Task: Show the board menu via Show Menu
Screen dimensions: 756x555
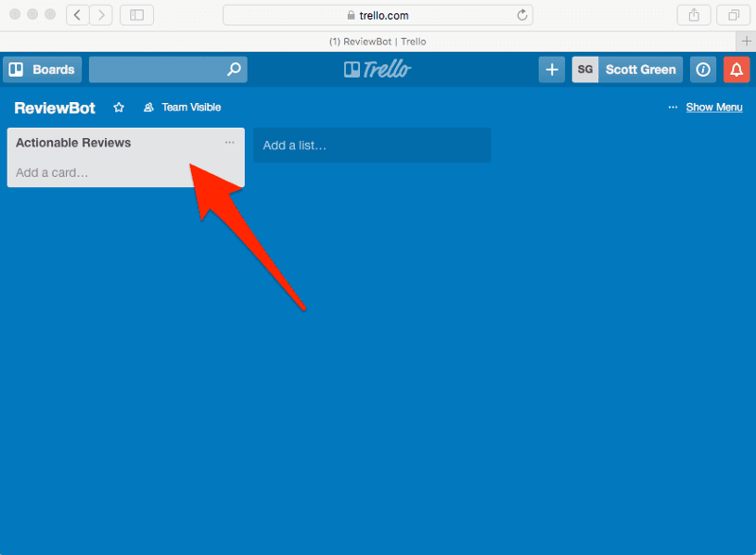Action: [713, 107]
